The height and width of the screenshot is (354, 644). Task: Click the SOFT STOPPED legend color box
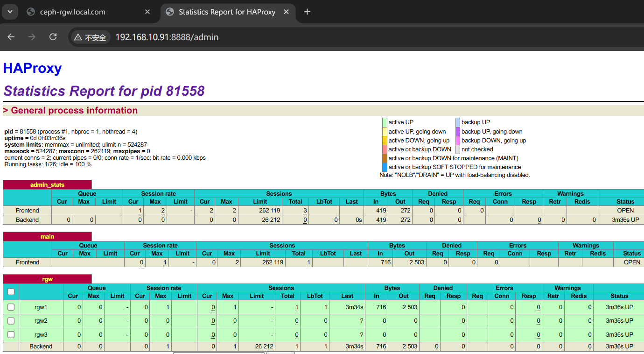coord(385,167)
